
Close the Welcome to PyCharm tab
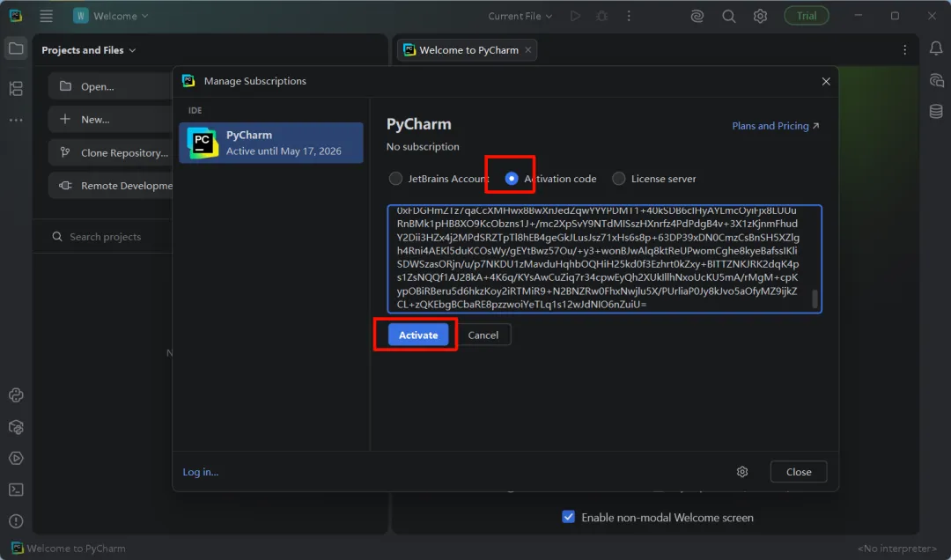click(x=527, y=50)
